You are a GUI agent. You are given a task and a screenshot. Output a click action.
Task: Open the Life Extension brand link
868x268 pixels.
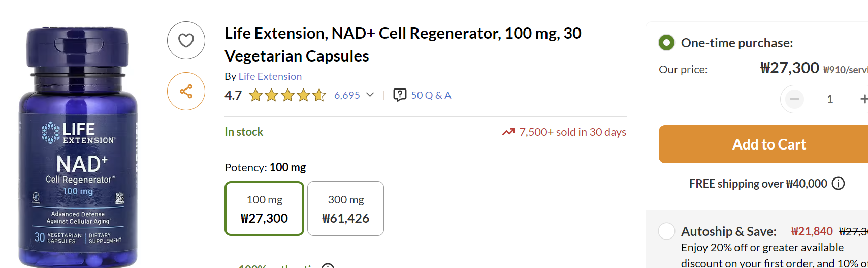click(x=270, y=76)
